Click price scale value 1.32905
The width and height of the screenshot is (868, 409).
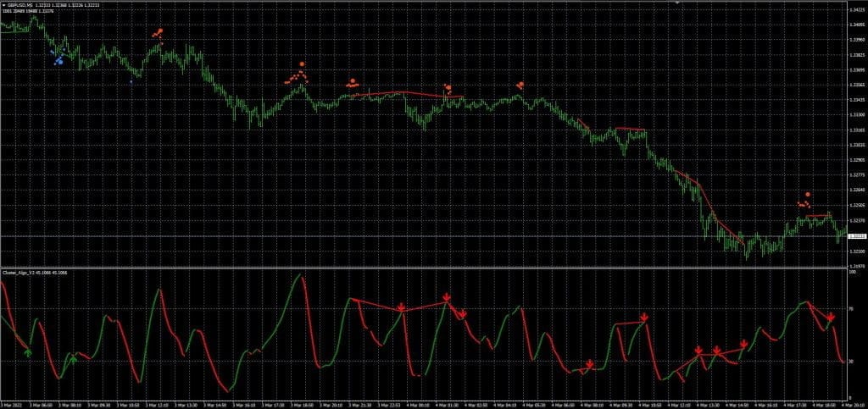coord(859,160)
